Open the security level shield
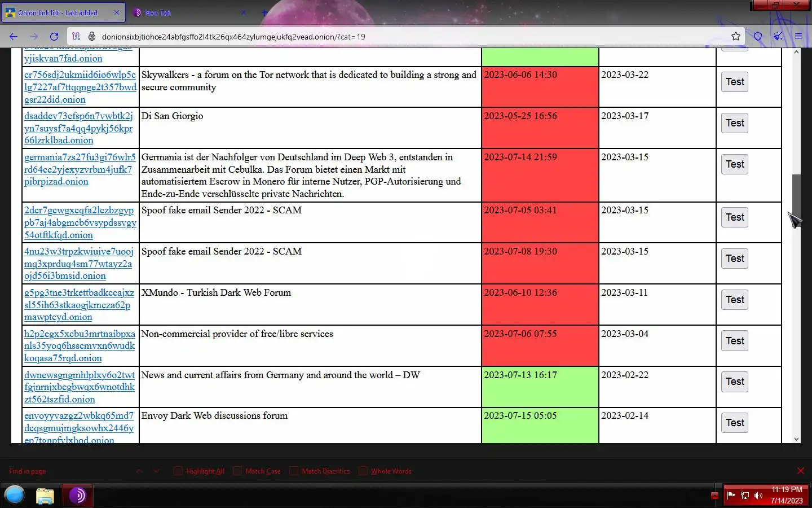The height and width of the screenshot is (508, 812). [758, 37]
